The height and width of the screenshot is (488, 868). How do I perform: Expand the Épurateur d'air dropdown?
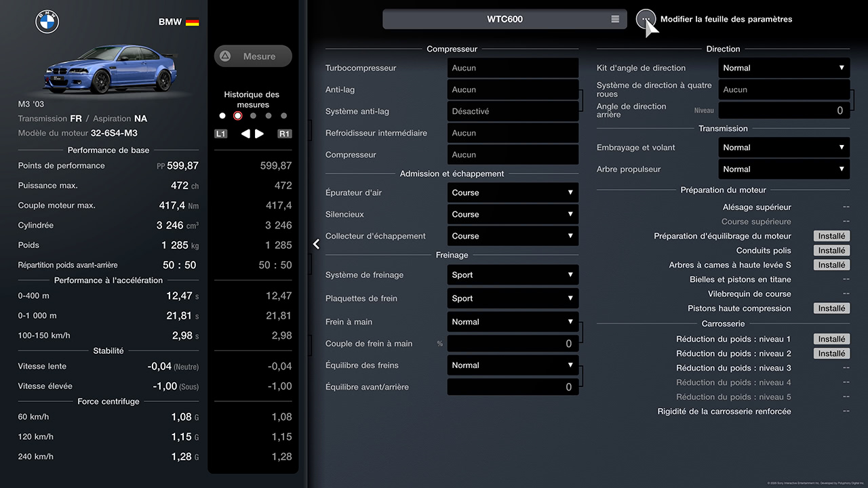(x=513, y=192)
